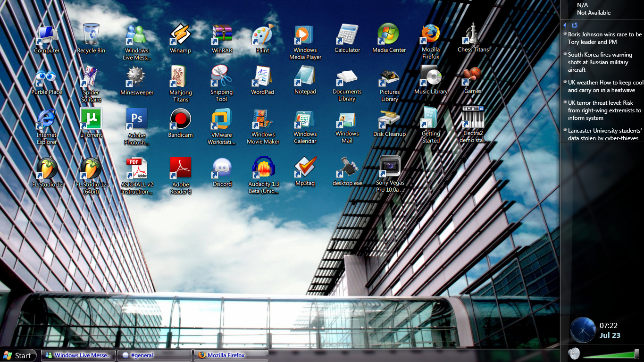This screenshot has width=644, height=362.
Task: Mute sound with the speaker icon
Action: click(573, 353)
